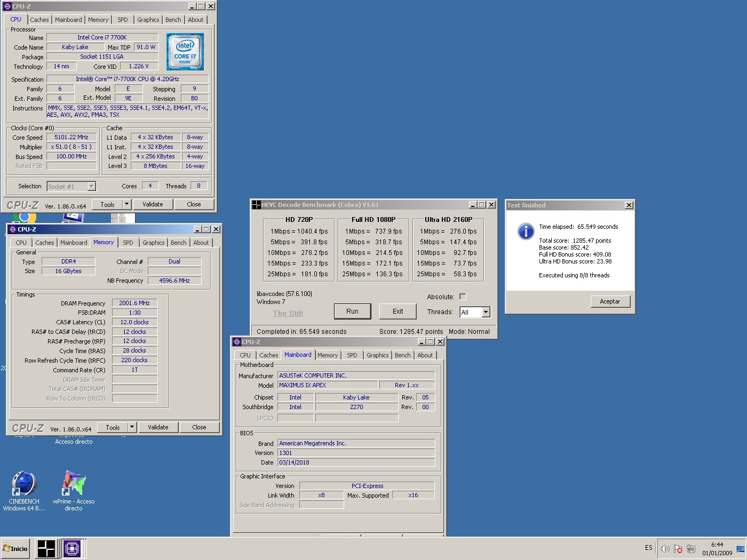Open the Inicio start menu

15,548
